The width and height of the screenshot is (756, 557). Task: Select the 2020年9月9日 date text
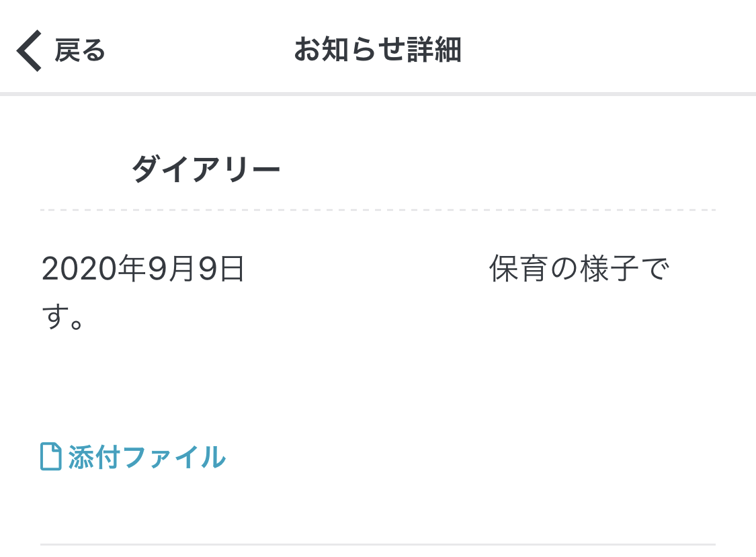[x=143, y=269]
